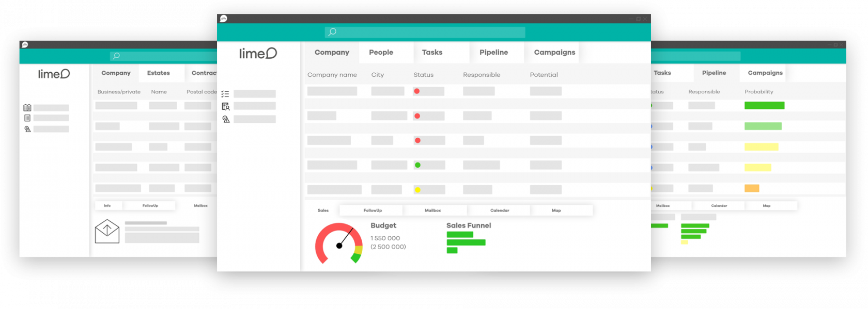The image size is (868, 309).
Task: Switch to the Estates tab
Action: coord(158,73)
